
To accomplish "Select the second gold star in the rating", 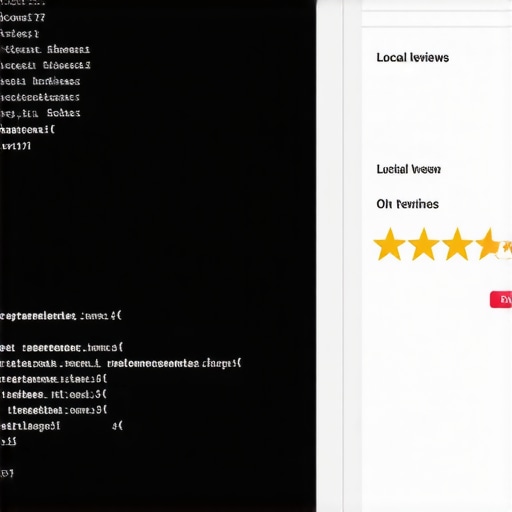I will pos(424,244).
